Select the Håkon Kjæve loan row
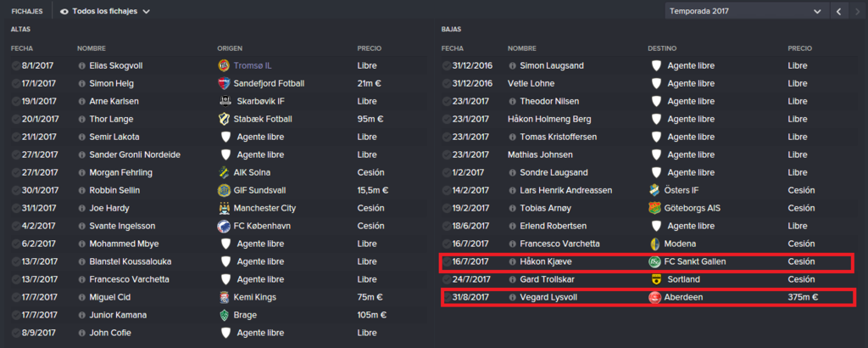Viewport: 868px width, 348px height. [645, 261]
